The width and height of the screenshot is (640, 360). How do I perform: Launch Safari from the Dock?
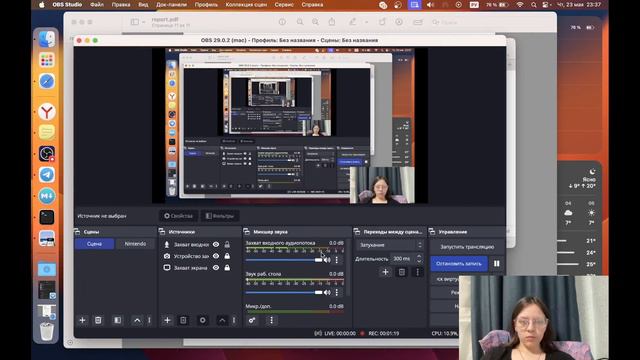[47, 81]
